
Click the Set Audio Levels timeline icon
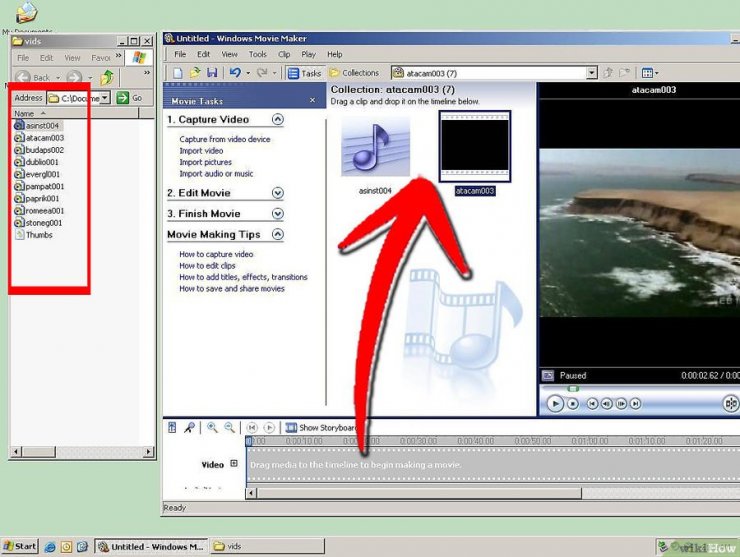tap(172, 428)
